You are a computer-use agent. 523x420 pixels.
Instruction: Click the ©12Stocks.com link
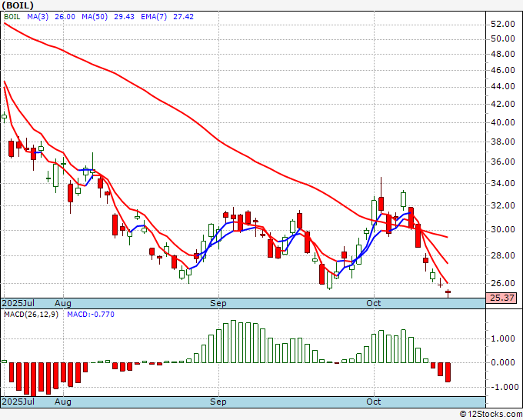(x=491, y=415)
